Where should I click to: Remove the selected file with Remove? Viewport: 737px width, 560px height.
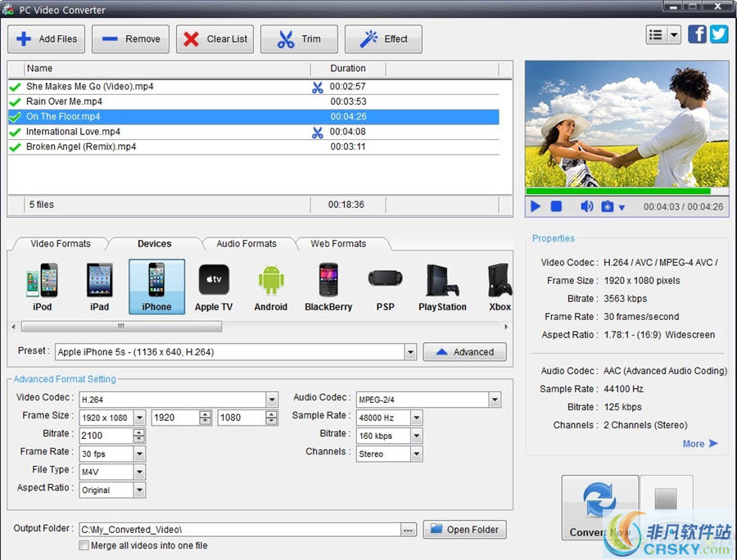point(130,39)
